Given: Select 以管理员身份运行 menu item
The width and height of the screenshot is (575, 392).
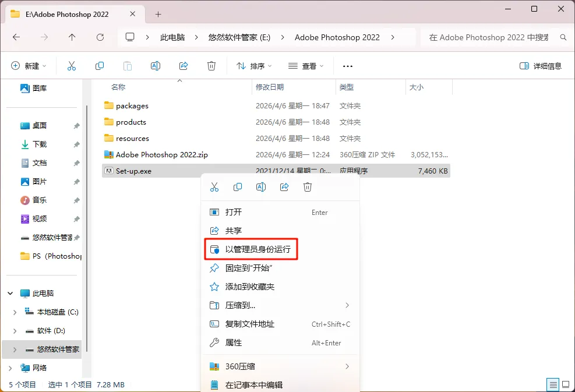Looking at the screenshot, I should point(280,249).
